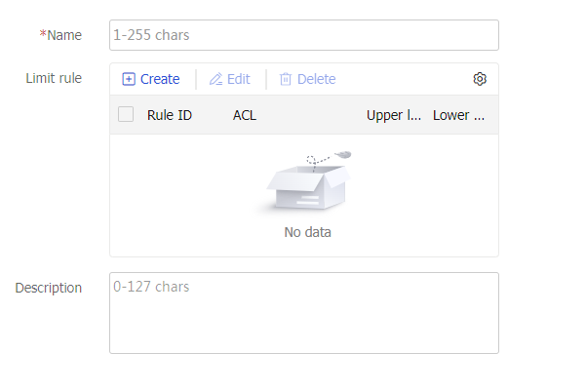
Task: Click the trash bin Delete icon
Action: tap(286, 79)
